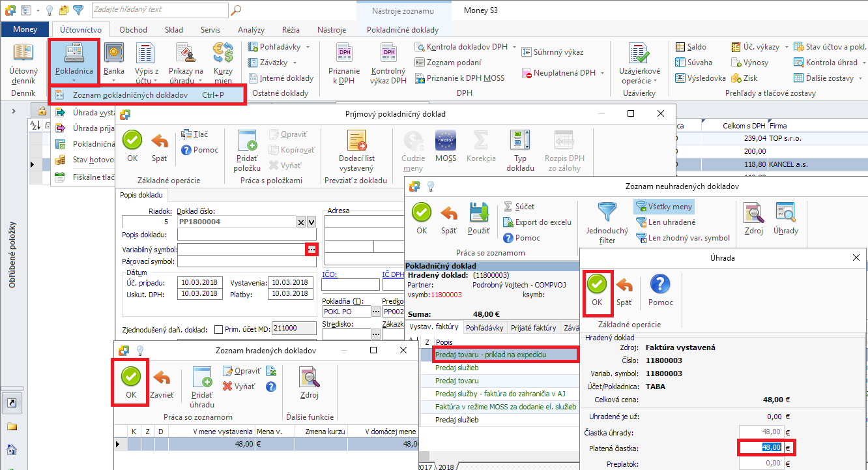Select Predaj tovaru - príklad na expedíciu row
Screen dimensions: 868x470
(x=505, y=354)
